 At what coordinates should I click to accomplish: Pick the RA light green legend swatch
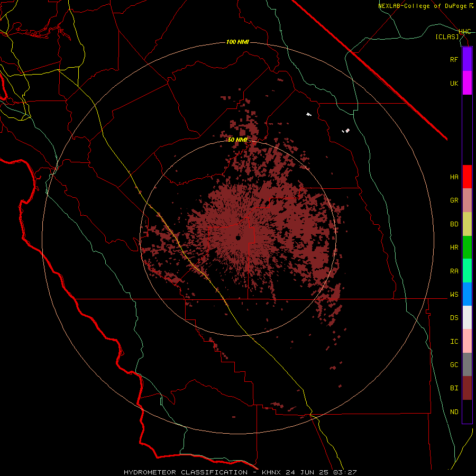[x=467, y=271]
